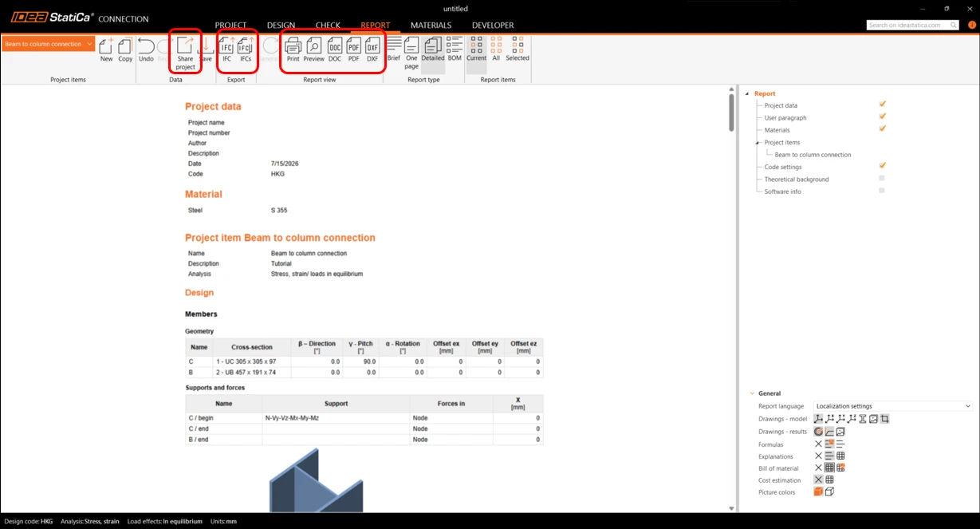The height and width of the screenshot is (529, 980).
Task: Open Report language dropdown
Action: tap(893, 406)
